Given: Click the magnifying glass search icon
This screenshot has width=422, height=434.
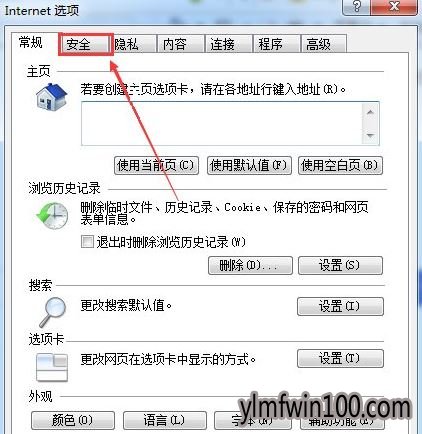Looking at the screenshot, I should 53,312.
